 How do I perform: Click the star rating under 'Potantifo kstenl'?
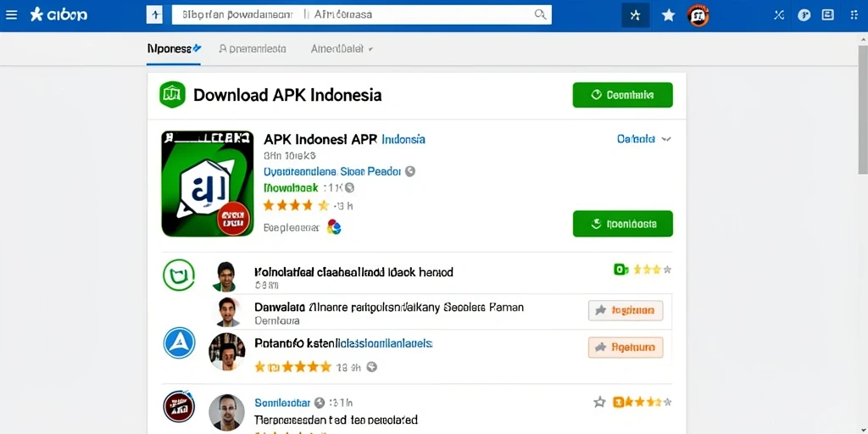[292, 366]
